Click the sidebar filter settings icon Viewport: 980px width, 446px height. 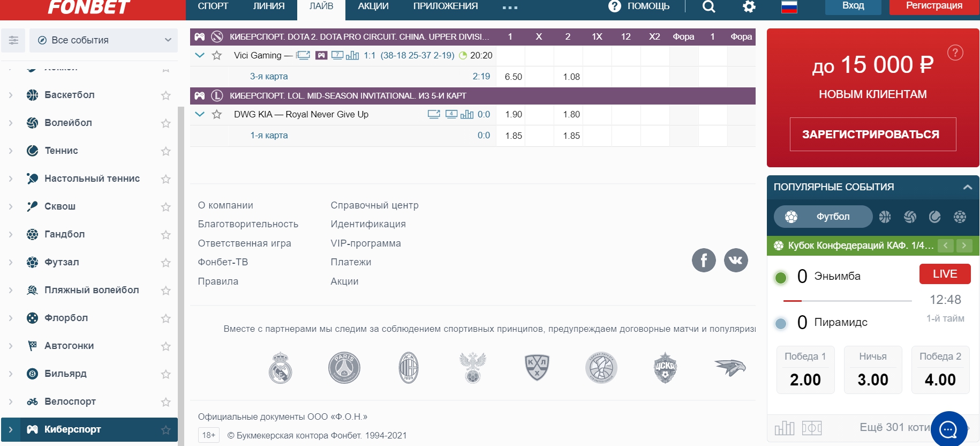pos(13,40)
